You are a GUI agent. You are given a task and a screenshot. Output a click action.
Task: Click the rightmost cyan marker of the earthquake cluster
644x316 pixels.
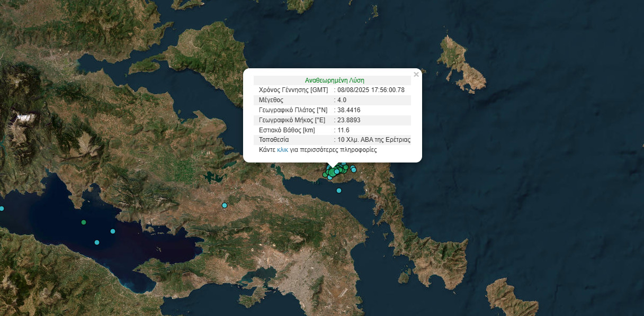tap(354, 170)
